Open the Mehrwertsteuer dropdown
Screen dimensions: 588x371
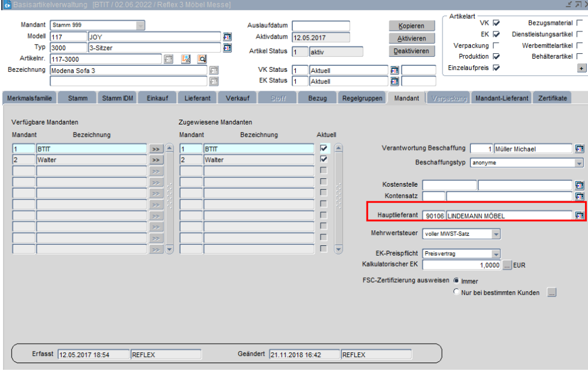pos(496,234)
